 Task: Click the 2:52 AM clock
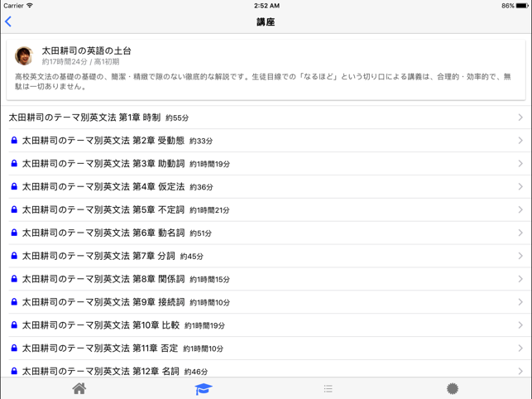(x=266, y=6)
